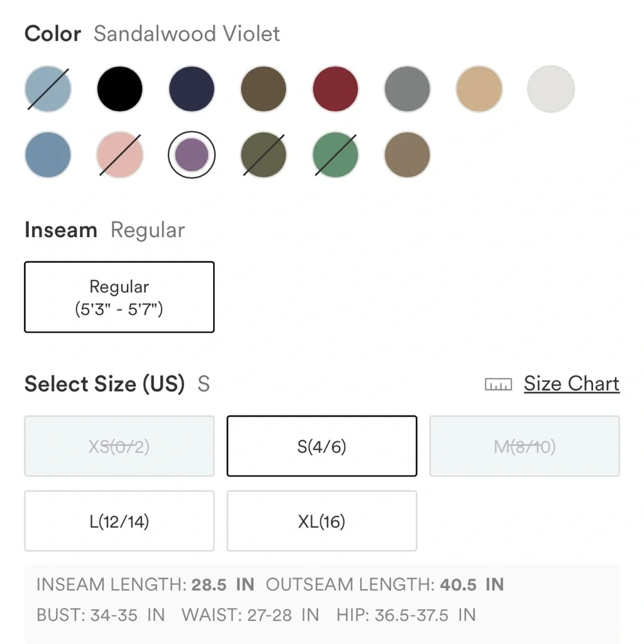Click the crossed-out pink color swatch
Viewport: 644px width, 644px height.
pos(120,155)
